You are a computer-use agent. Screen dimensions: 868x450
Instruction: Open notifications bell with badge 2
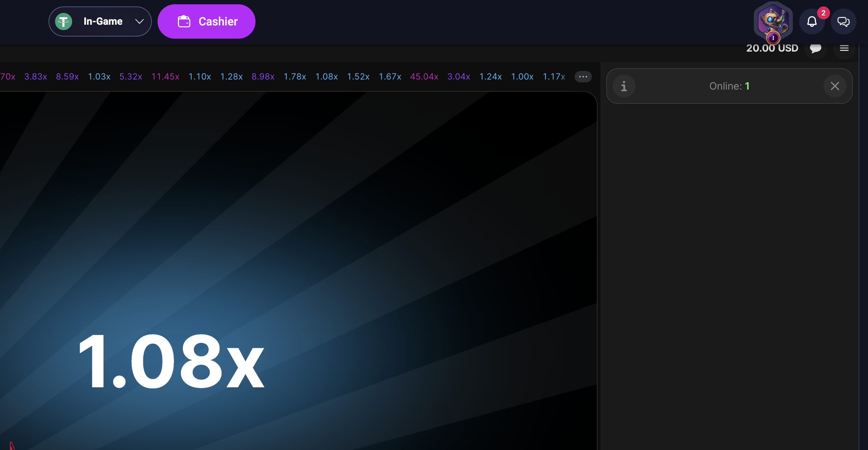tap(812, 21)
